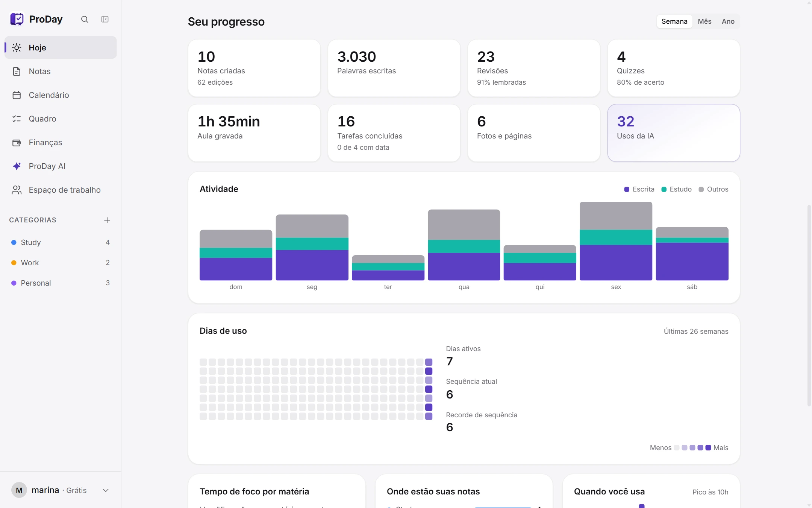Click the marina avatar circle
Image resolution: width=812 pixels, height=508 pixels.
(x=19, y=490)
